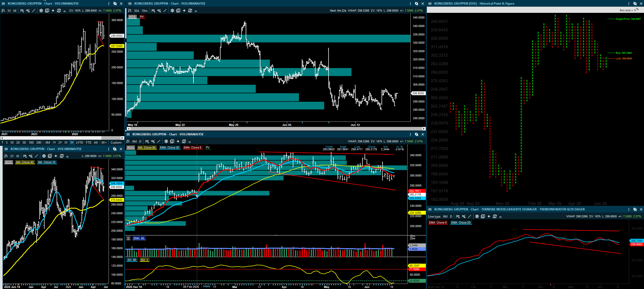This screenshot has width=644, height=289.
Task: Collapse the toolbar in Trendindikator chart
Action: (x=500, y=217)
